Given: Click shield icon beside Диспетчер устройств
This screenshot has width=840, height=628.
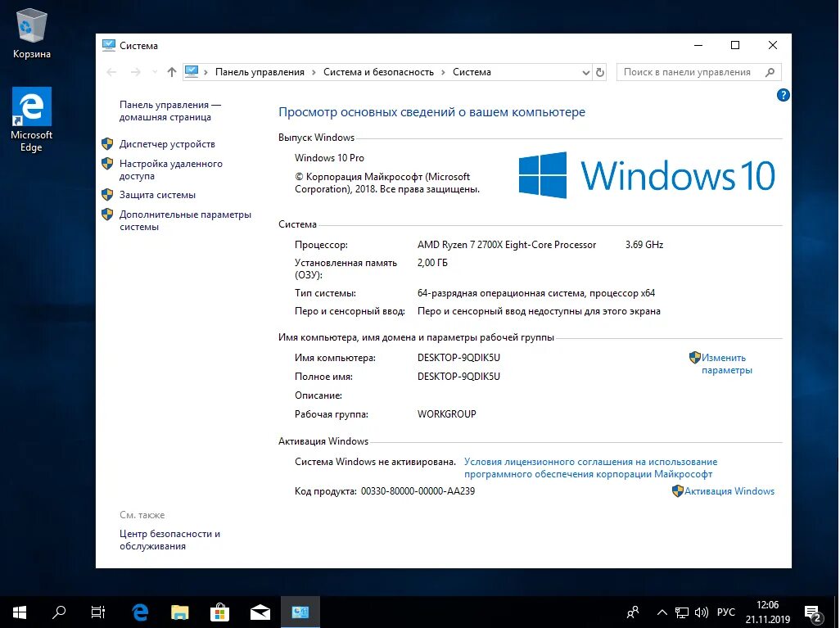Looking at the screenshot, I should click(107, 143).
